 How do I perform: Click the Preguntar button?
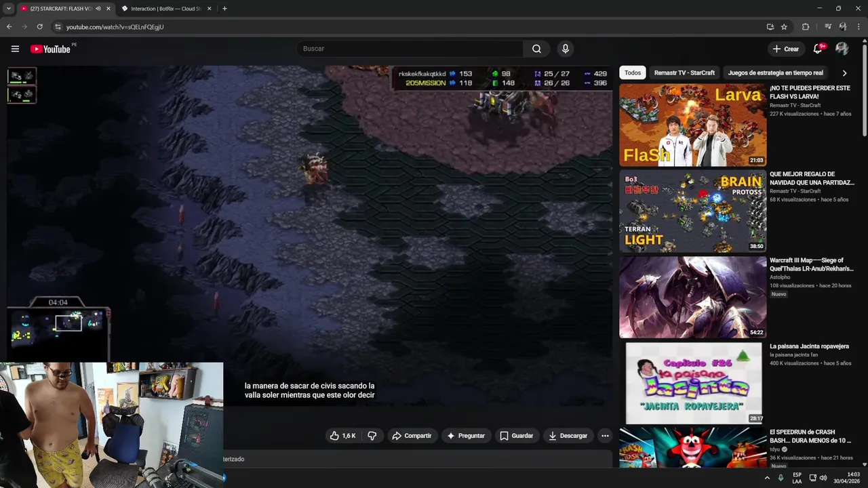click(x=467, y=436)
